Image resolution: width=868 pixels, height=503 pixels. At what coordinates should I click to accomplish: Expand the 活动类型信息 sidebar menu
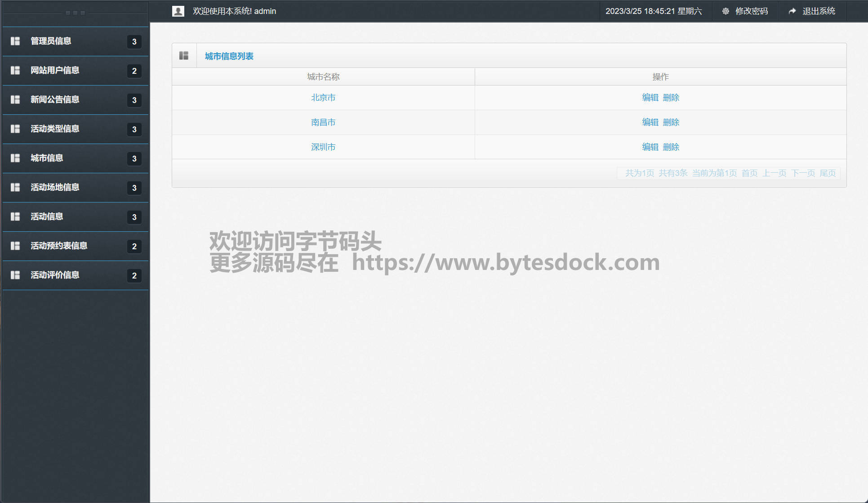pyautogui.click(x=55, y=129)
